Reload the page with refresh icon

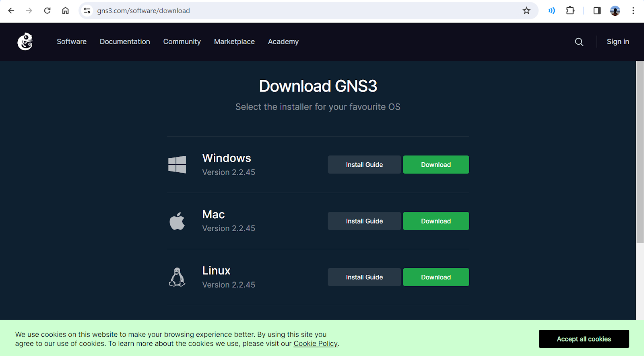coord(47,10)
